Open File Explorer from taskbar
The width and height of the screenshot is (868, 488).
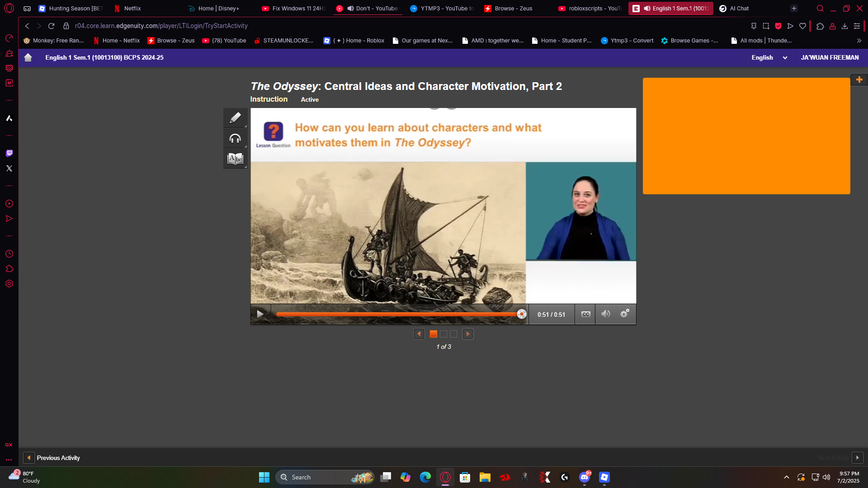point(485,477)
